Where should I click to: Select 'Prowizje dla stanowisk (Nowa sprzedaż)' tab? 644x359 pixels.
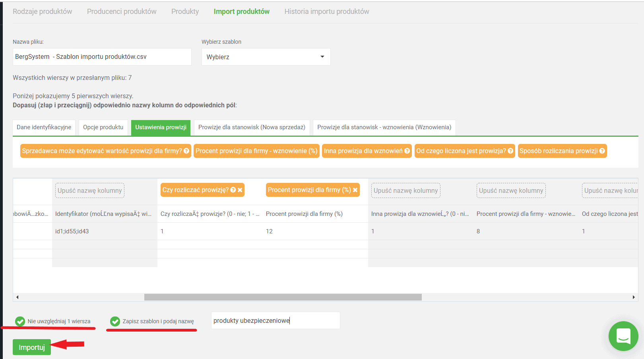coord(252,127)
